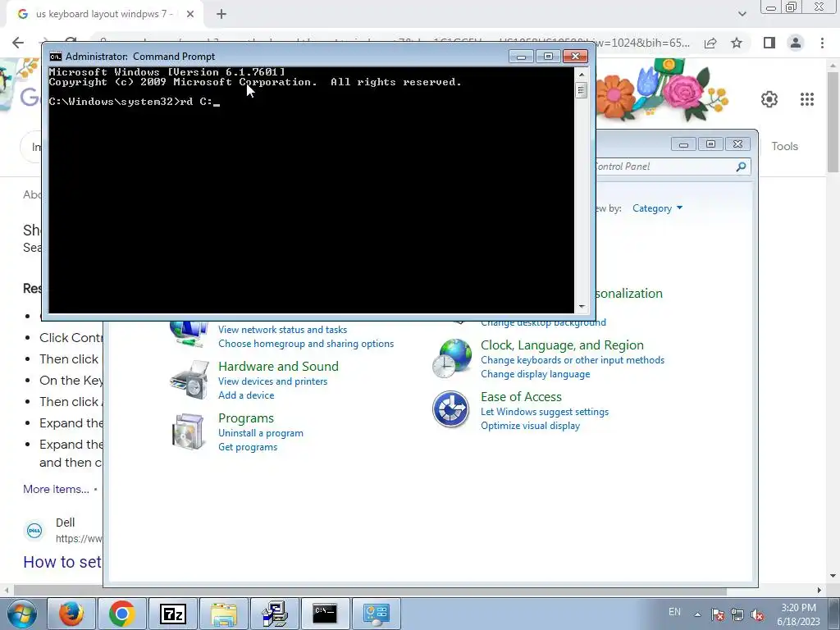This screenshot has width=840, height=630.
Task: Click the Ease of Access icon
Action: (x=451, y=409)
